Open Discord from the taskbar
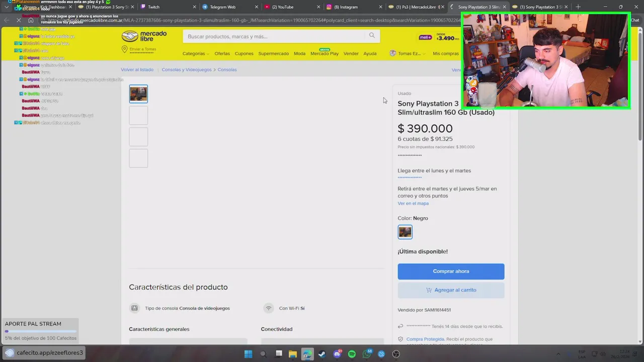The width and height of the screenshot is (644, 362). [337, 354]
